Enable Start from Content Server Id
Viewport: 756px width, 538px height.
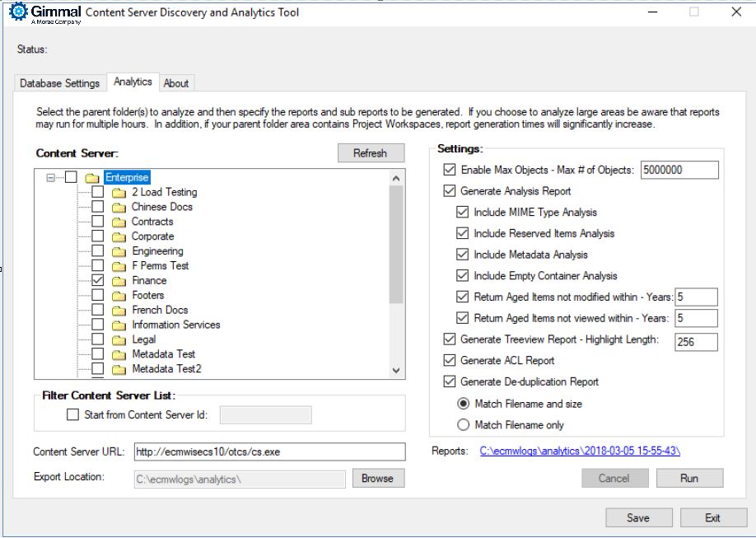pos(73,414)
